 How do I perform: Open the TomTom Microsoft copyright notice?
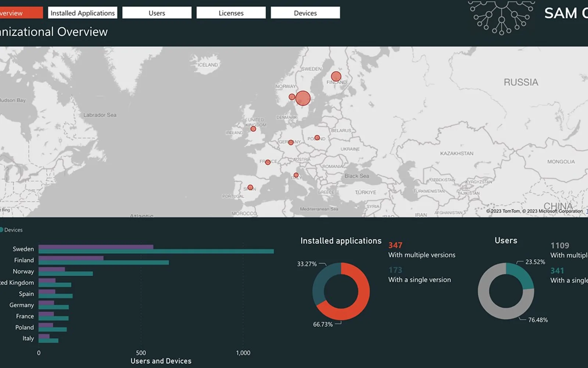tap(534, 211)
